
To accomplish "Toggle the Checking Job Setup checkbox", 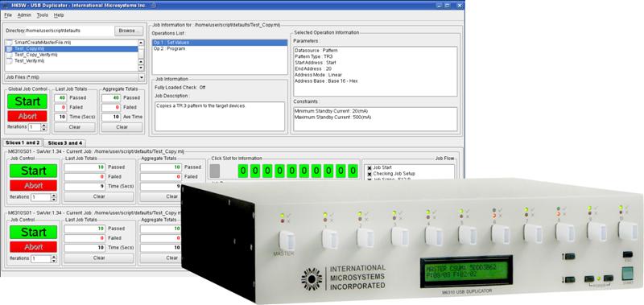I will 369,174.
